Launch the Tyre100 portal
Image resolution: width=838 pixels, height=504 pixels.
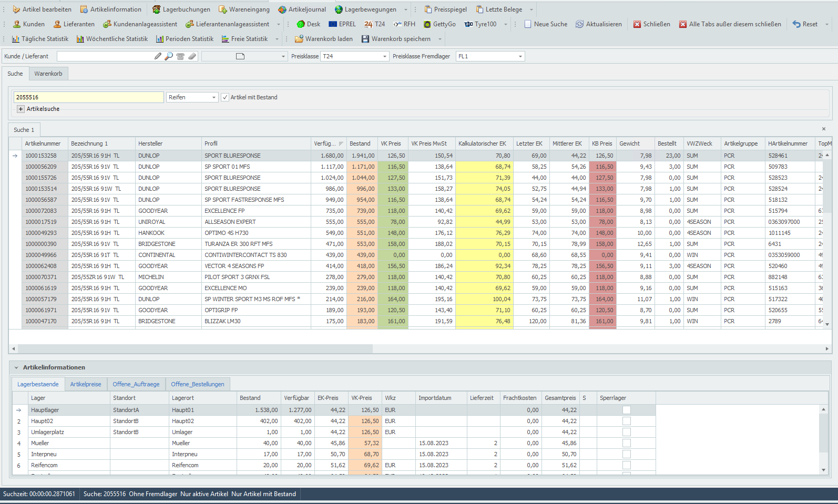pyautogui.click(x=480, y=24)
